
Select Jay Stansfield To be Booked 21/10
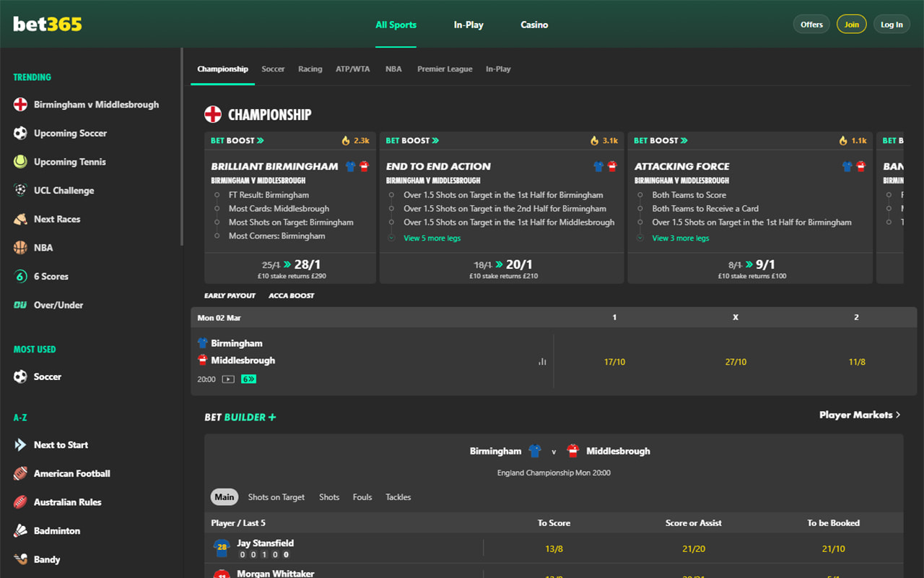(834, 549)
